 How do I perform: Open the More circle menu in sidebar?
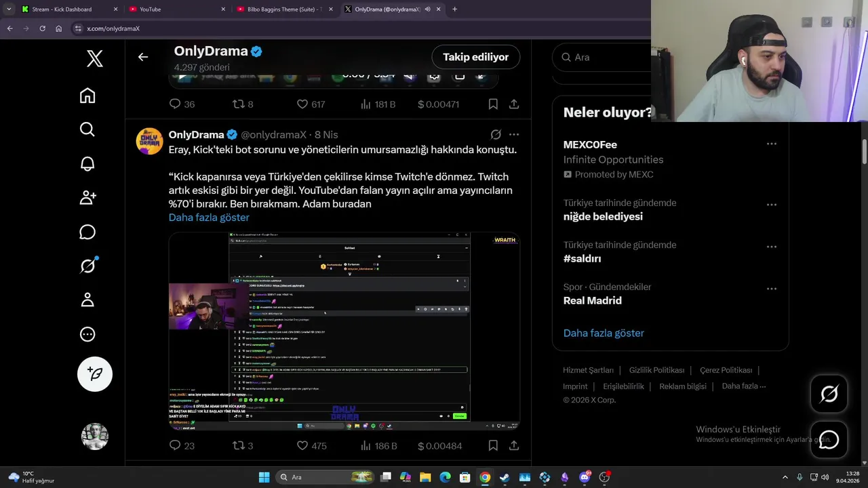point(87,334)
